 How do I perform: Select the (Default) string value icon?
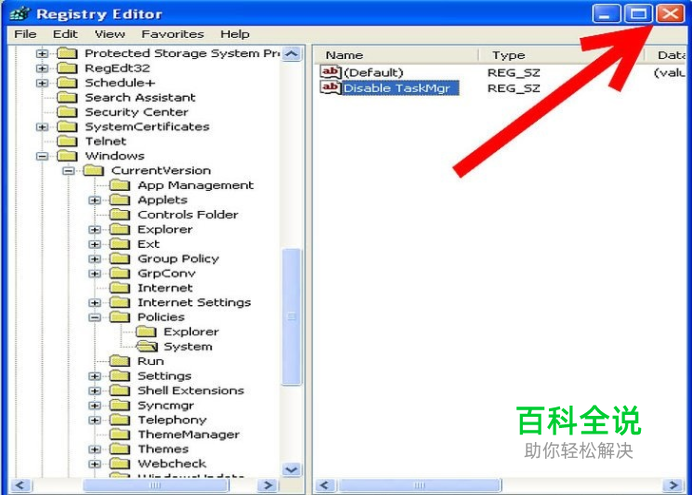point(331,72)
